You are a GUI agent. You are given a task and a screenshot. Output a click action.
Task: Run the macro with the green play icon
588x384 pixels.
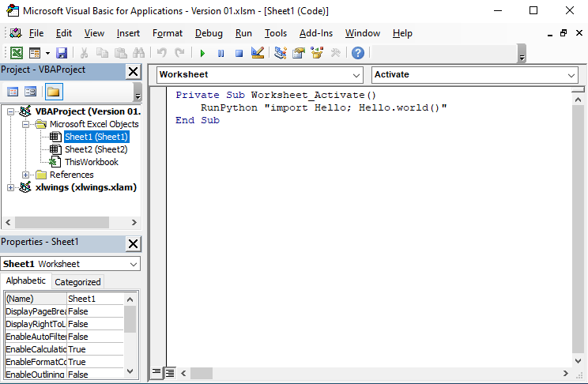click(203, 53)
